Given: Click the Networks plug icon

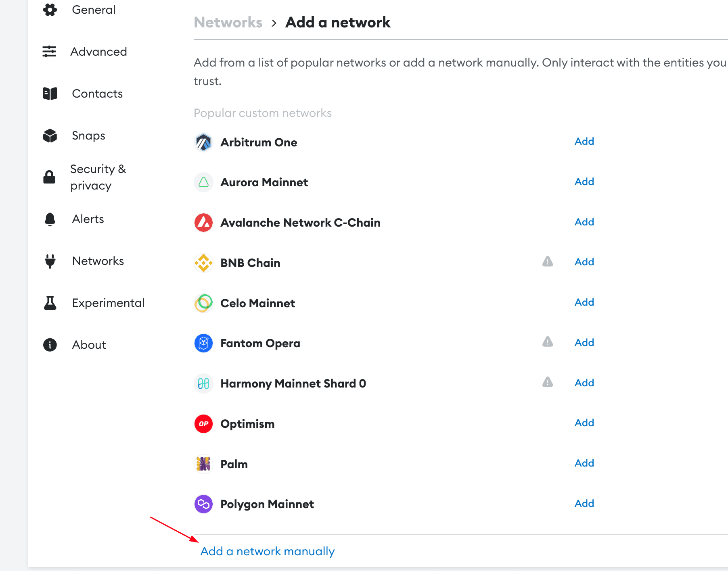Looking at the screenshot, I should coord(50,261).
